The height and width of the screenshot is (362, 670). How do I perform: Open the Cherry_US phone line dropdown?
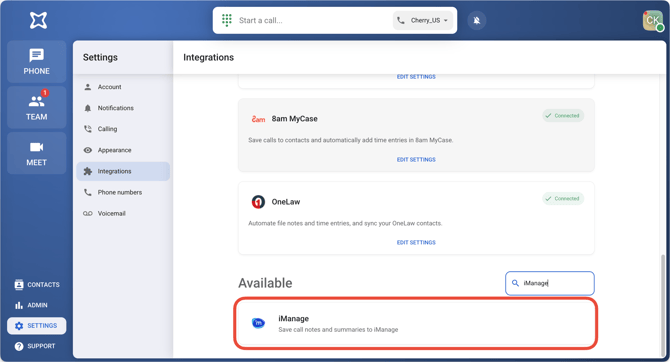tap(423, 20)
